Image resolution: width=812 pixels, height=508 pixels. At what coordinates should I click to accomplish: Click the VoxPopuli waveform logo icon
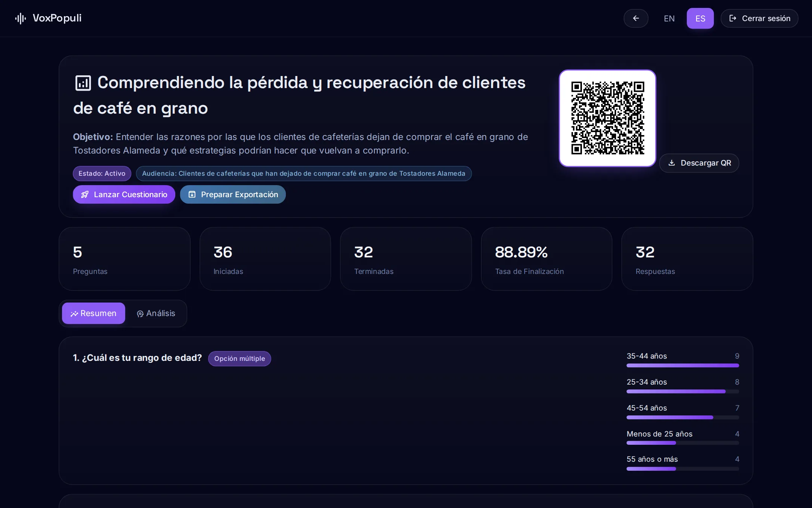[20, 18]
